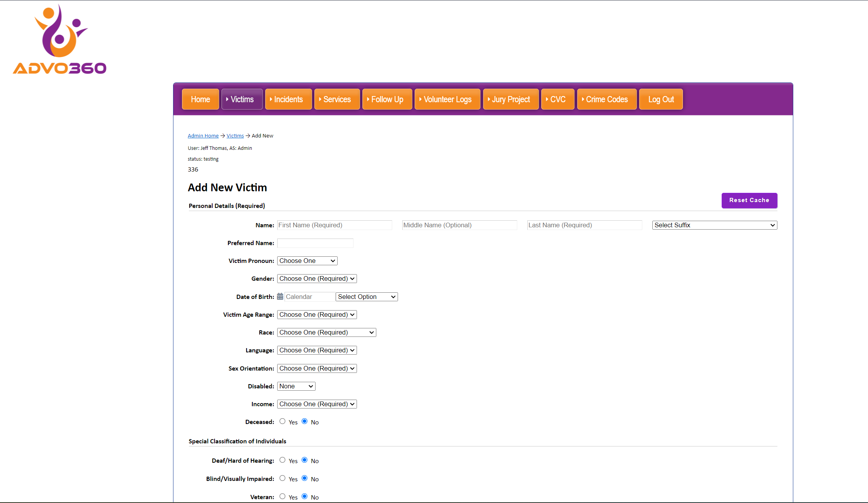The width and height of the screenshot is (868, 503).
Task: Select Yes for Veteran
Action: point(282,496)
